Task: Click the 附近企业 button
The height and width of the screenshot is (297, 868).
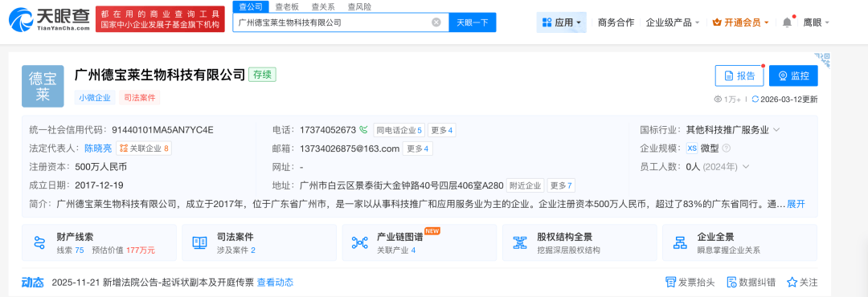Action: 526,185
